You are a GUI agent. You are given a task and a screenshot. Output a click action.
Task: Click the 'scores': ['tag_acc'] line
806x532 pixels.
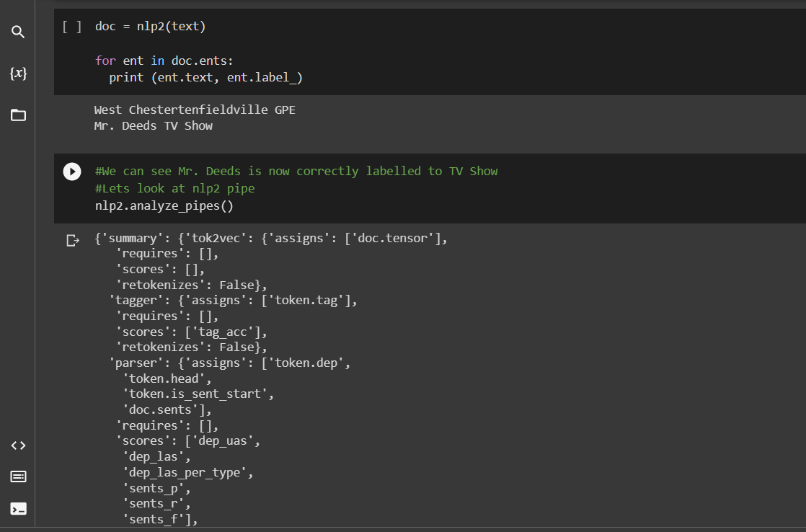[192, 332]
